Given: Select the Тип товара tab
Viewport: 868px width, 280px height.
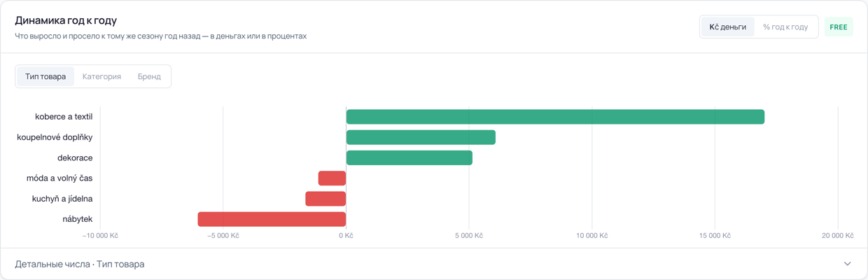Looking at the screenshot, I should pyautogui.click(x=45, y=76).
